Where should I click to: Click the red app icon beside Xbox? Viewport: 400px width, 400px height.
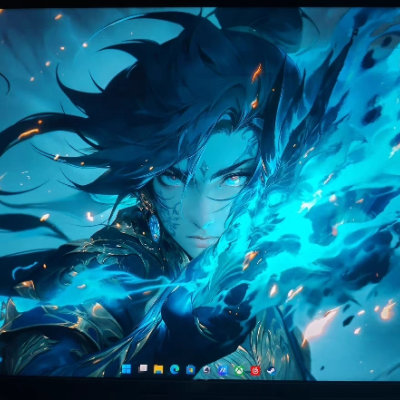click(x=255, y=370)
